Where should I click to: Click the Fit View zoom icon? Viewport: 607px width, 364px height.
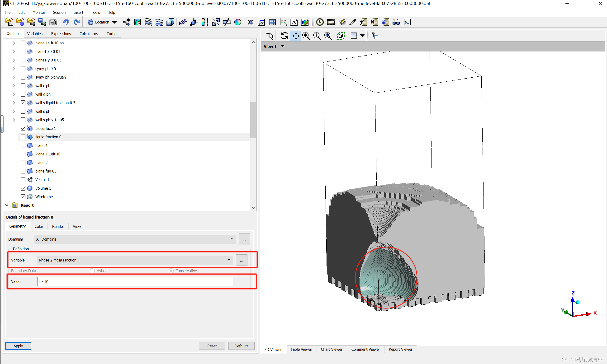point(328,36)
